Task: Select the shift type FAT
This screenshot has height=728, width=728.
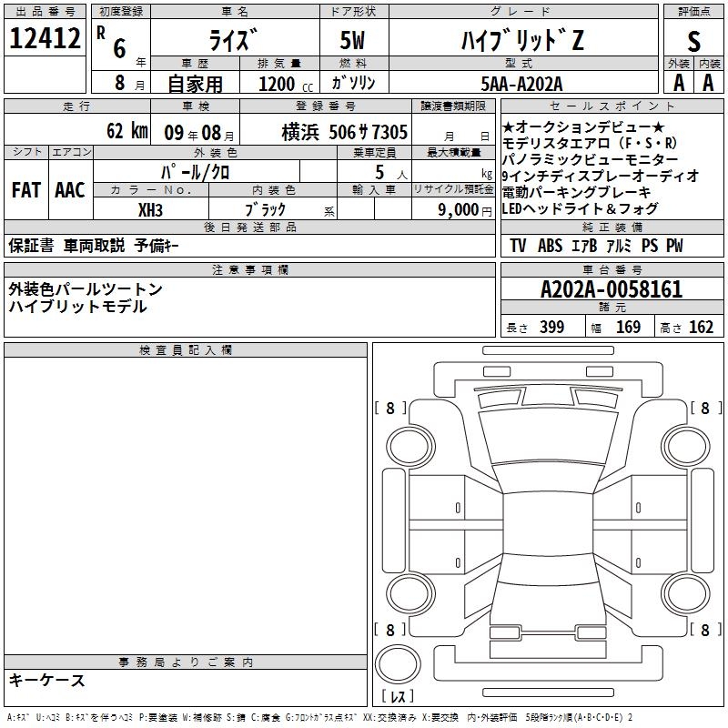Action: [x=26, y=190]
